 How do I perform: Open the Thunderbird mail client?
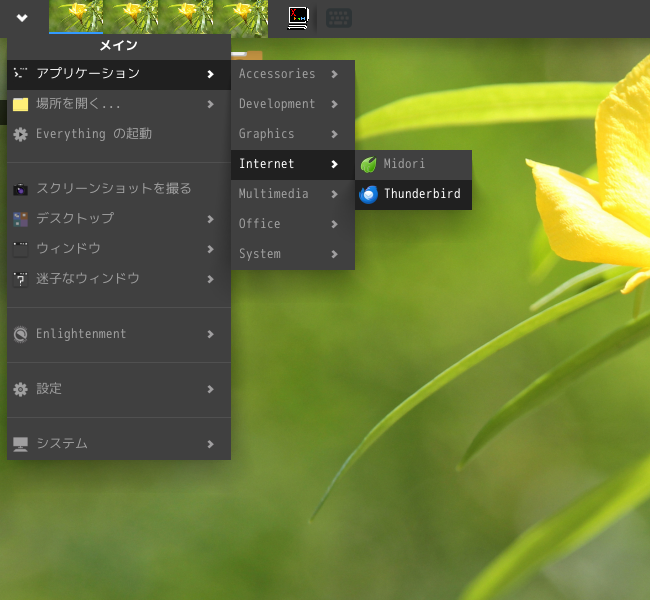[413, 194]
